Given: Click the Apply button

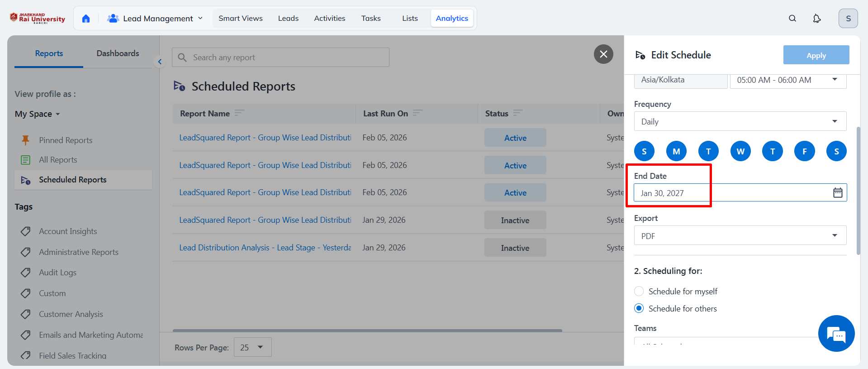Looking at the screenshot, I should 816,55.
